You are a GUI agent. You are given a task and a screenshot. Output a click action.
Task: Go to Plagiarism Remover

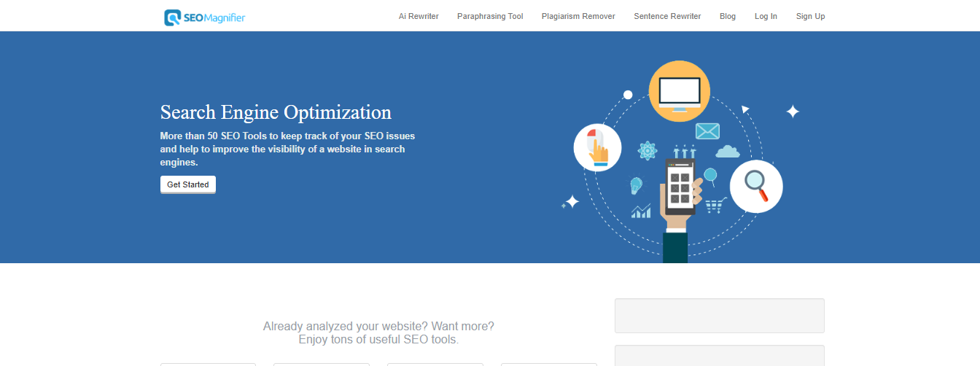tap(578, 16)
